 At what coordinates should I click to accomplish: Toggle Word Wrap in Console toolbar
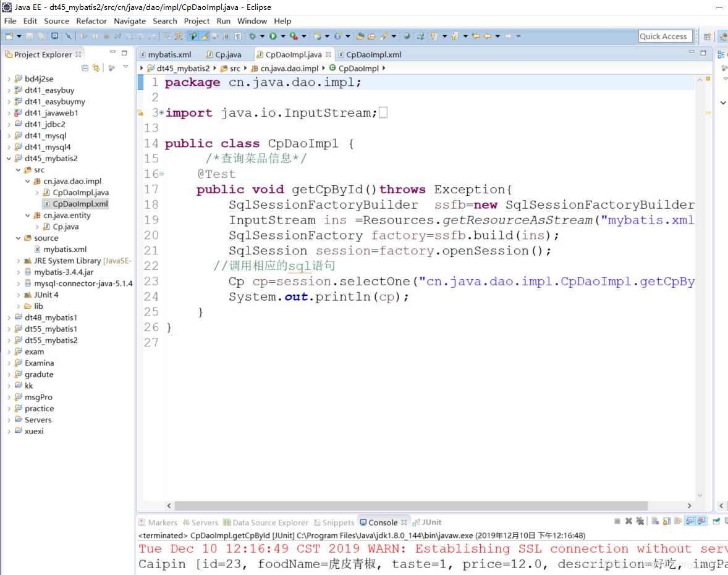678,521
